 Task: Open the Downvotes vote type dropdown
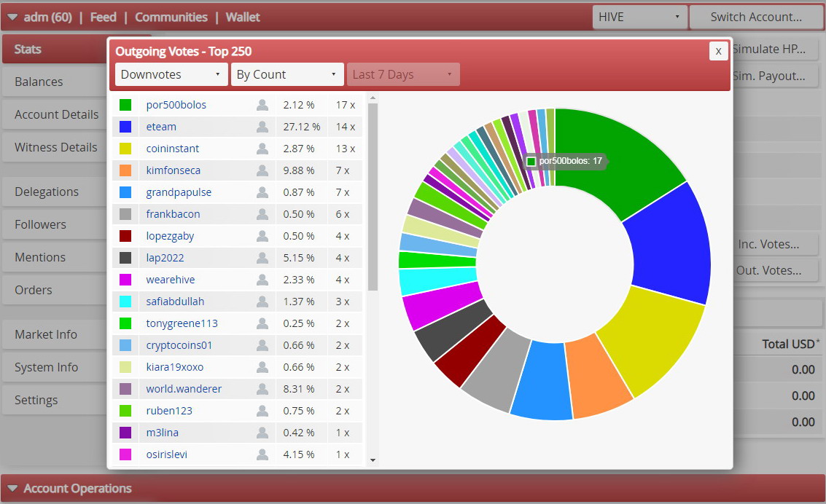tap(171, 74)
